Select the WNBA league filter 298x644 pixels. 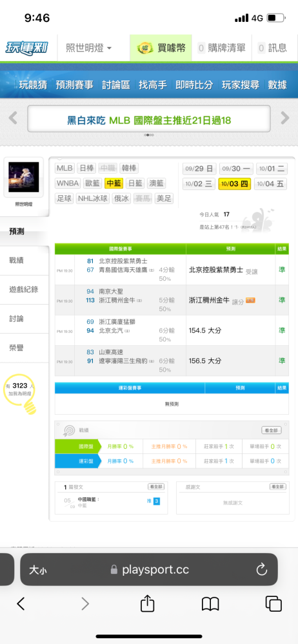tap(68, 183)
